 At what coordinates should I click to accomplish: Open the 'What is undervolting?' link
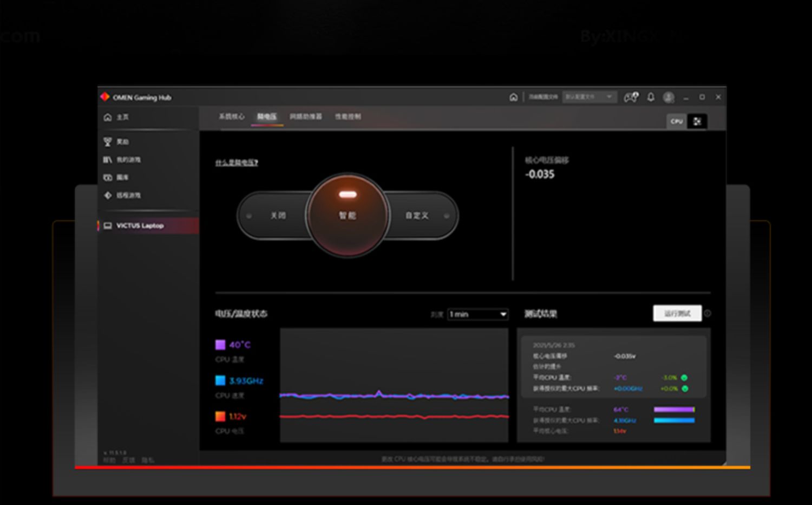click(x=237, y=163)
